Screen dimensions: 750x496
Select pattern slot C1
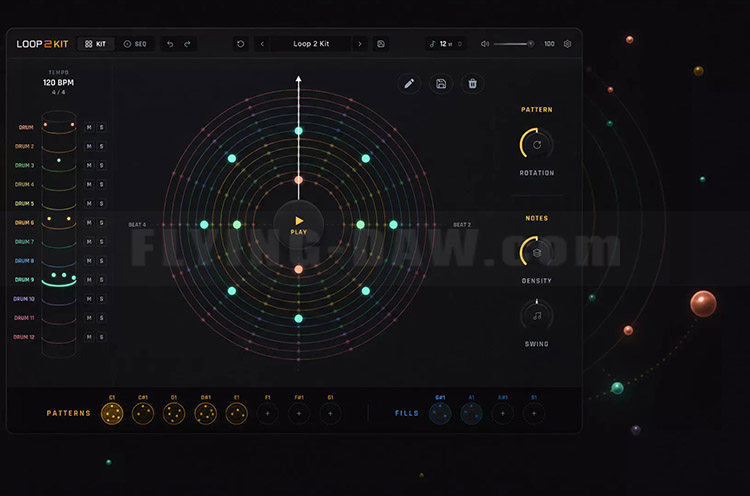(112, 414)
